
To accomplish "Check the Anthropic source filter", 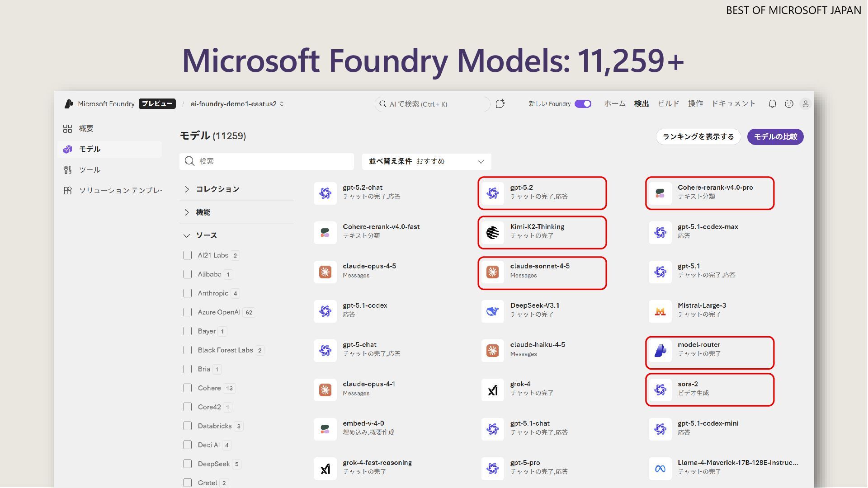I will (x=188, y=293).
